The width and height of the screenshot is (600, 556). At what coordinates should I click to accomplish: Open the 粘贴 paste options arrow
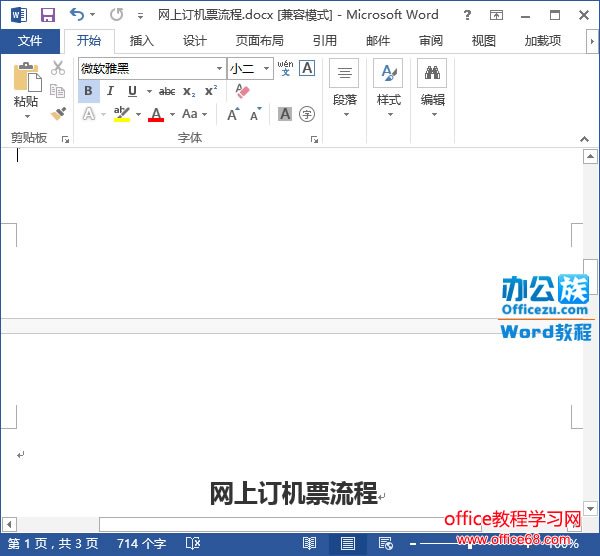click(27, 116)
